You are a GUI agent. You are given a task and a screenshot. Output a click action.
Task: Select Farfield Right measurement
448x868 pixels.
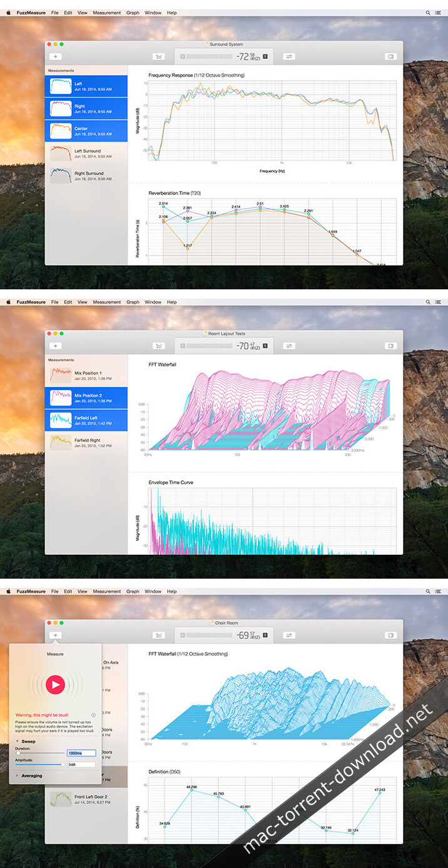click(86, 443)
